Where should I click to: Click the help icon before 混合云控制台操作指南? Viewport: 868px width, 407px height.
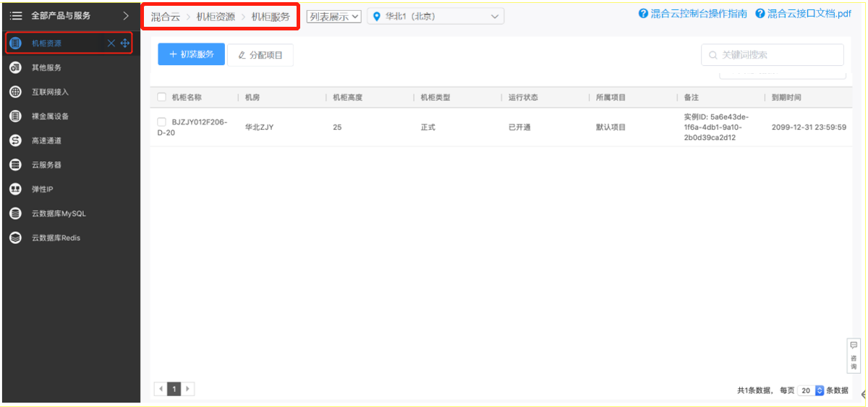(x=643, y=14)
